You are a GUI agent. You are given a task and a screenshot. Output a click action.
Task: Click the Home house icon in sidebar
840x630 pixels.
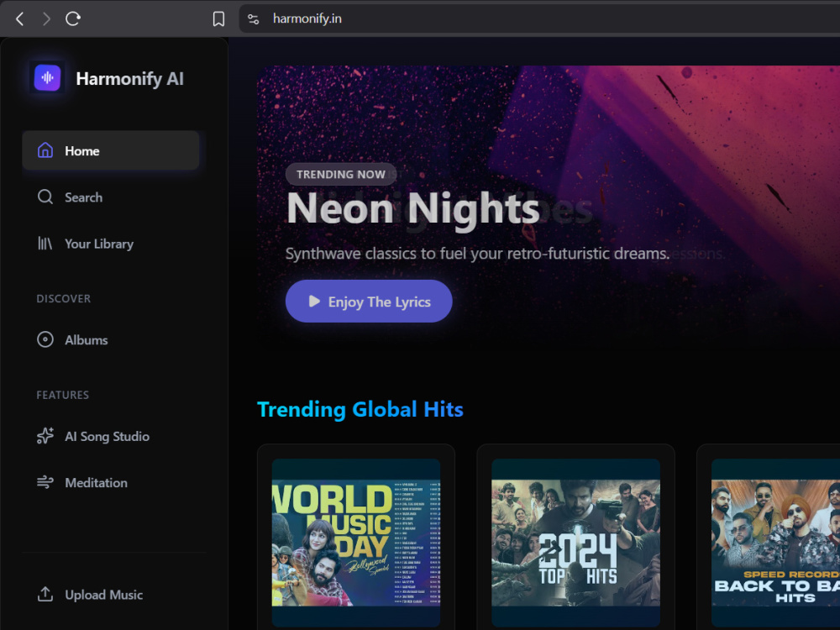(45, 150)
